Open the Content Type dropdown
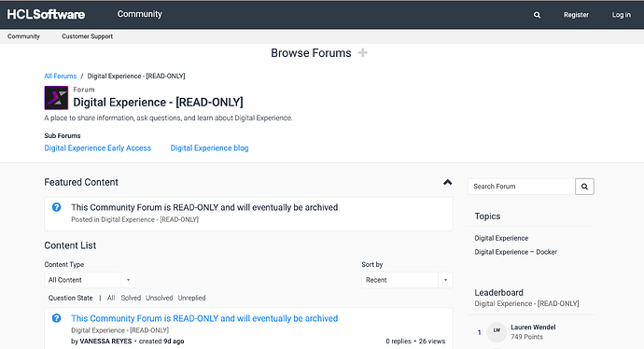644x349 pixels. point(90,280)
